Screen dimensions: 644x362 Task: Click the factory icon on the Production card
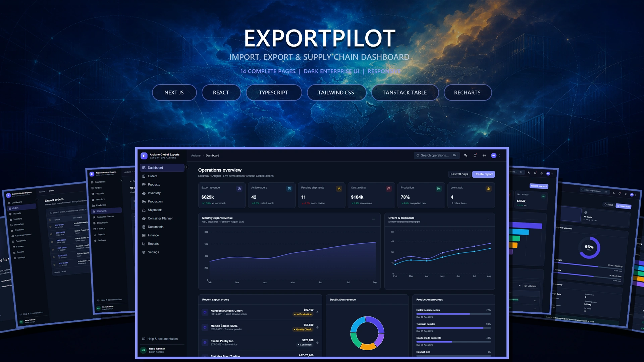coord(439,189)
